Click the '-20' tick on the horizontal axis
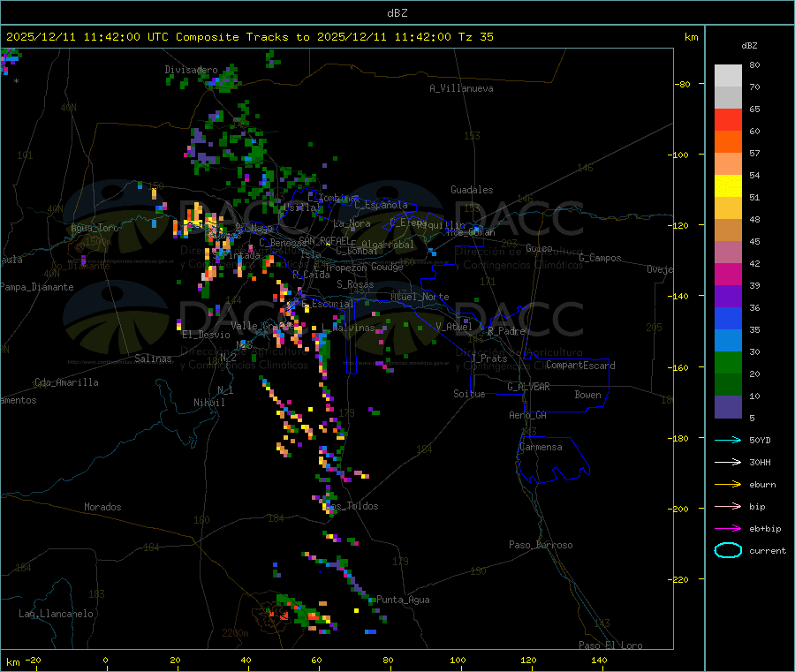Screen dimensions: 795x672 coord(33,660)
